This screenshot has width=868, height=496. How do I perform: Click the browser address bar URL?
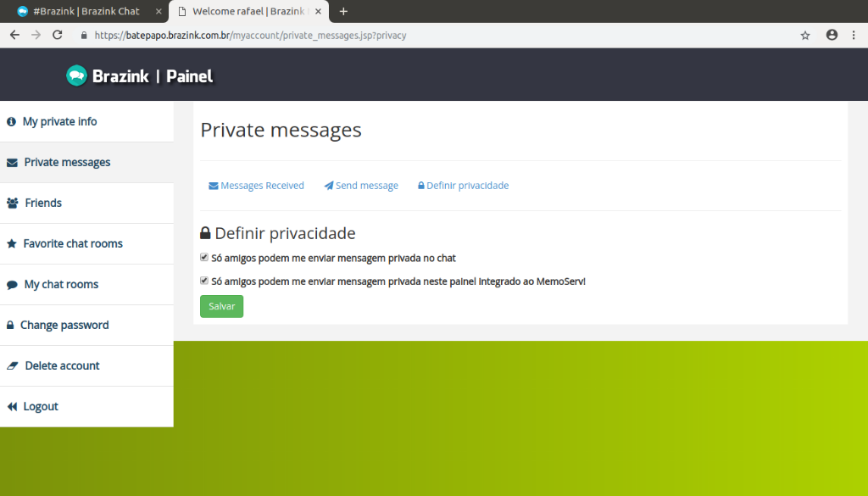point(254,36)
